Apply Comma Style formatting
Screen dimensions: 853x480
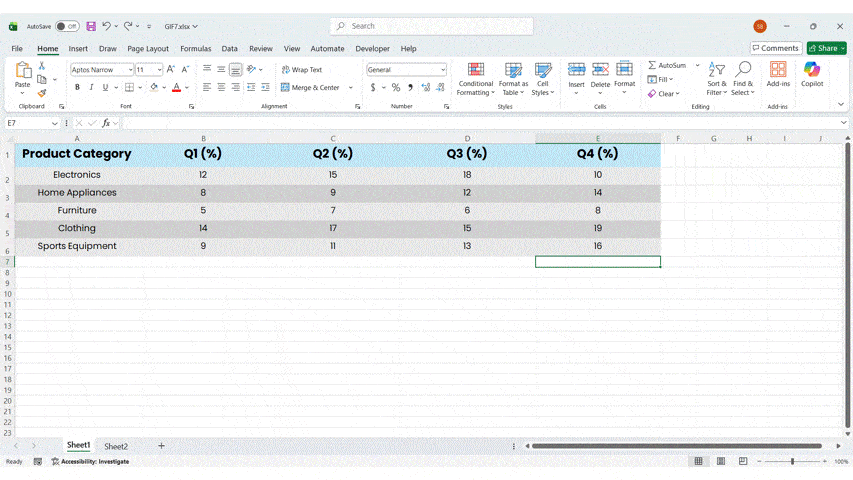[410, 88]
